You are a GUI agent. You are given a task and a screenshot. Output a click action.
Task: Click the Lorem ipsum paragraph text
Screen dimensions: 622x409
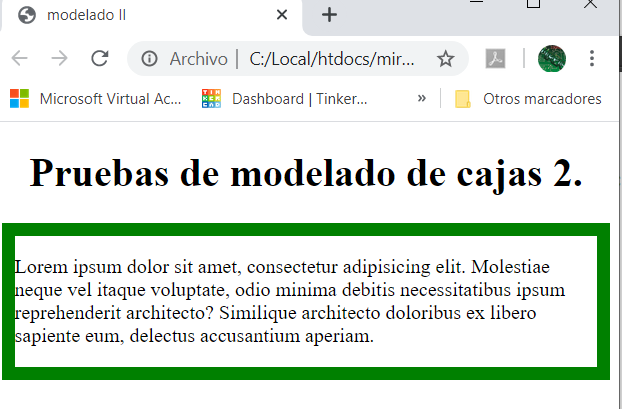click(290, 301)
